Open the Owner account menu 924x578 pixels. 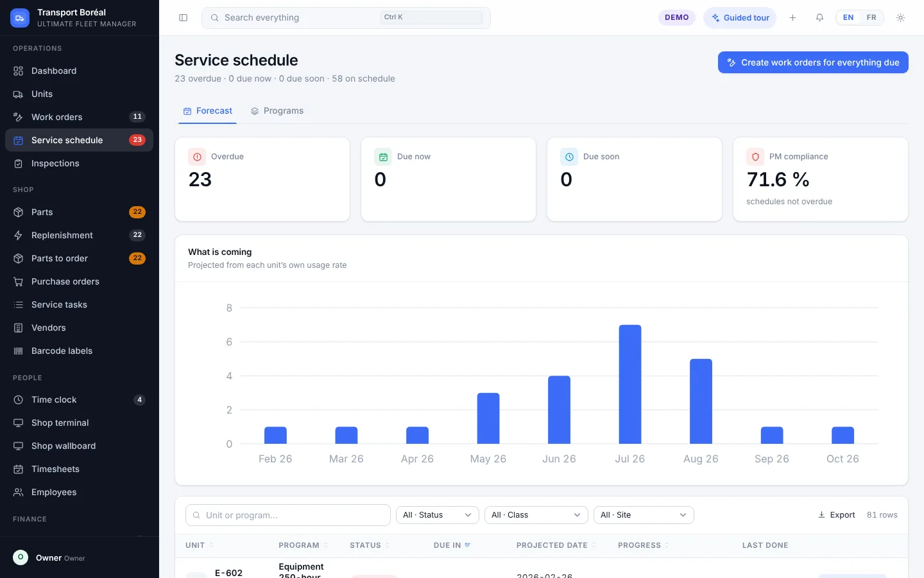point(79,557)
